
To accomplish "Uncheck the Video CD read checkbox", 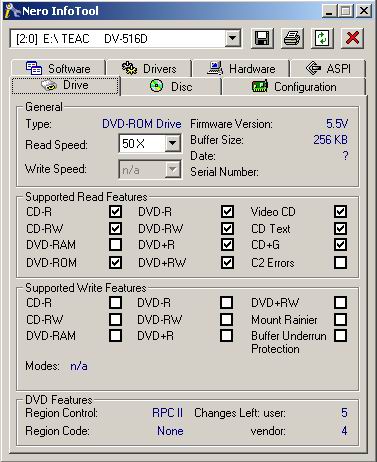I will (x=340, y=211).
